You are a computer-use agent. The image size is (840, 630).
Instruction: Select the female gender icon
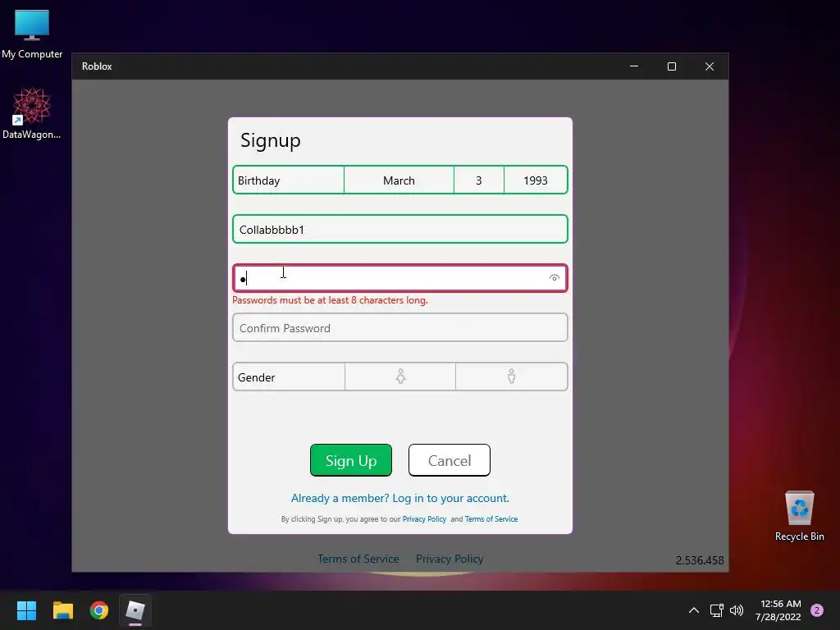(400, 377)
